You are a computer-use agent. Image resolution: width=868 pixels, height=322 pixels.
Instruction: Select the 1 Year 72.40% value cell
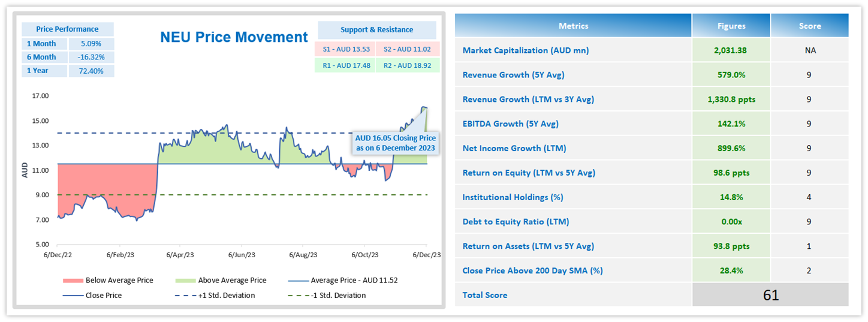click(90, 71)
